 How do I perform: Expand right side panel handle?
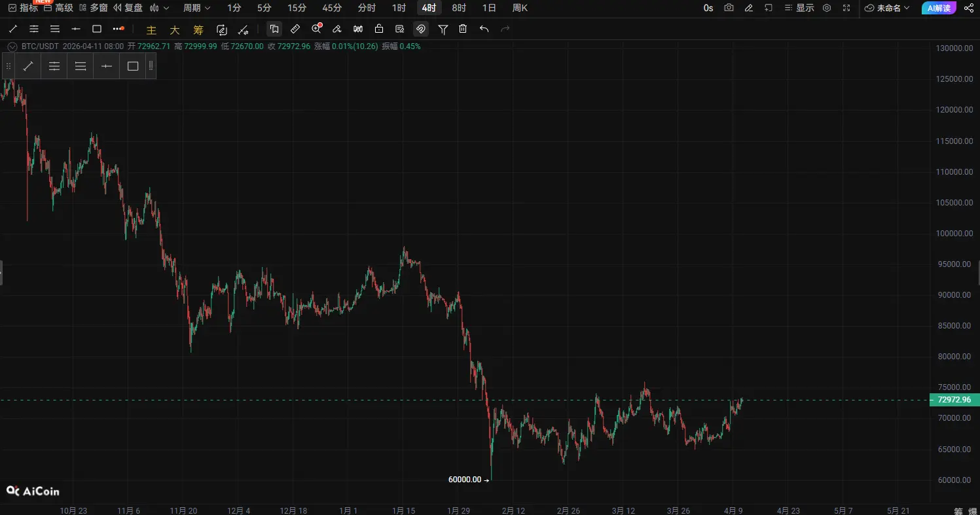[978, 272]
